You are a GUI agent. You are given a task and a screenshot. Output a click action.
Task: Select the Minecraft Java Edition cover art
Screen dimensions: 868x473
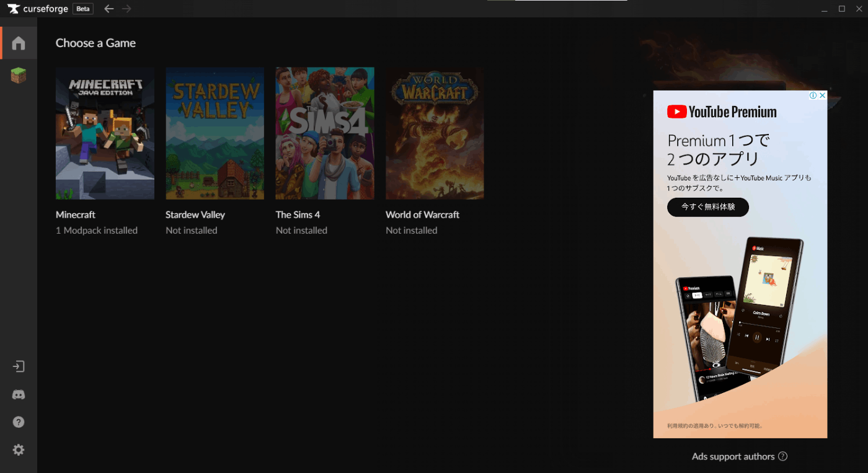[x=105, y=133]
